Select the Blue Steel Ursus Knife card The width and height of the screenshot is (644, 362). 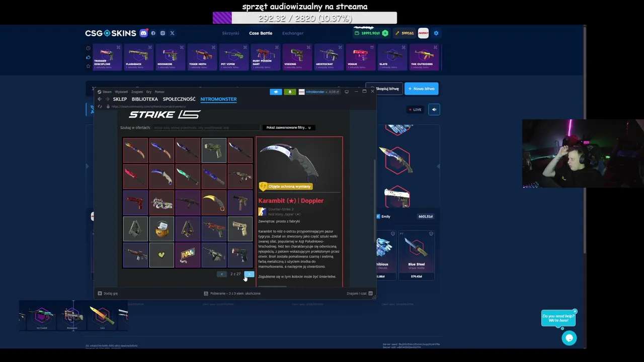pyautogui.click(x=416, y=255)
